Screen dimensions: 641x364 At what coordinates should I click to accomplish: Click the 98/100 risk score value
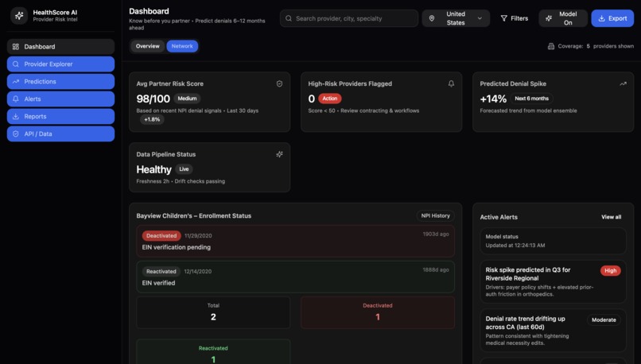click(x=153, y=99)
